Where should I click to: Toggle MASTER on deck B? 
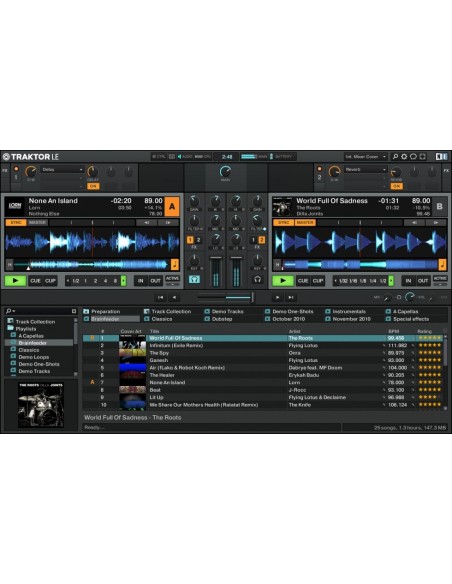305,223
